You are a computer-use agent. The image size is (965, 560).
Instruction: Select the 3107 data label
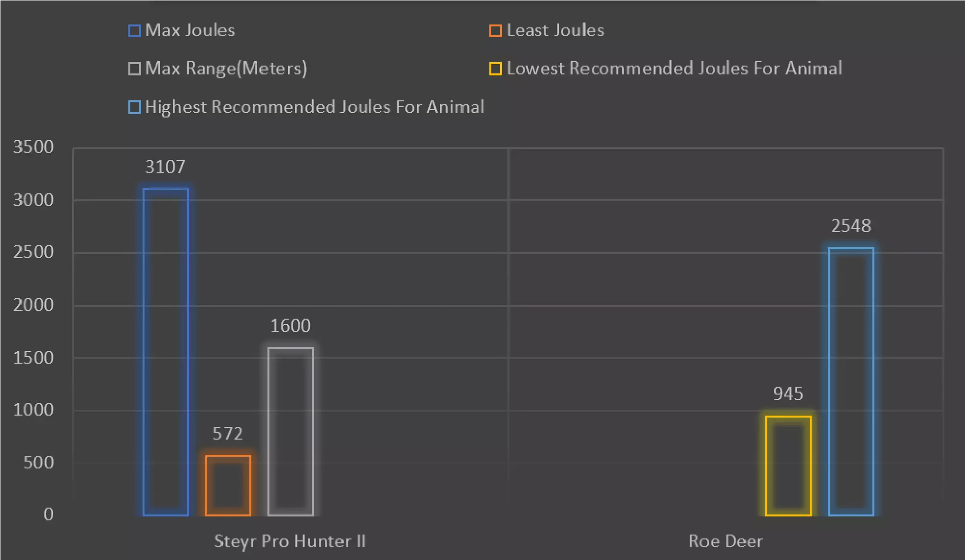[166, 167]
